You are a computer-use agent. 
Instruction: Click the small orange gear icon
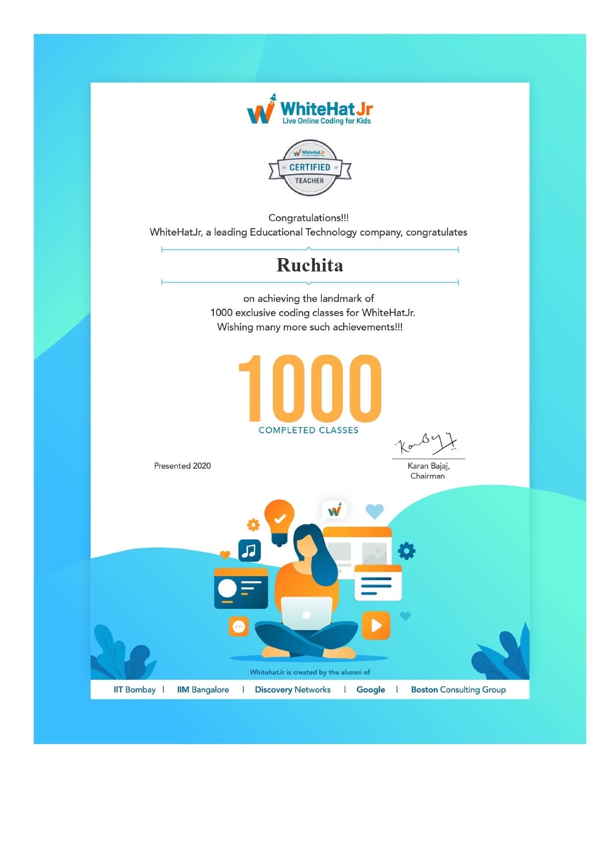coord(253,525)
